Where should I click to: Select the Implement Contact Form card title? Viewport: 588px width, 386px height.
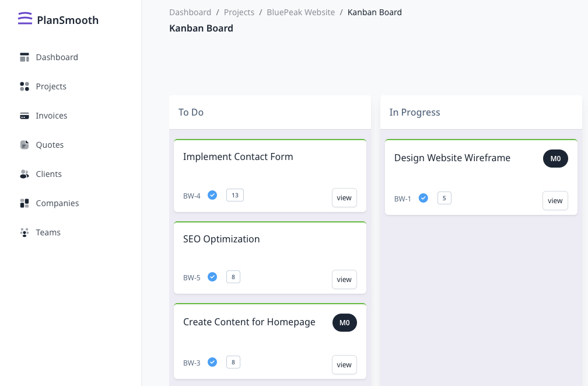tap(238, 157)
